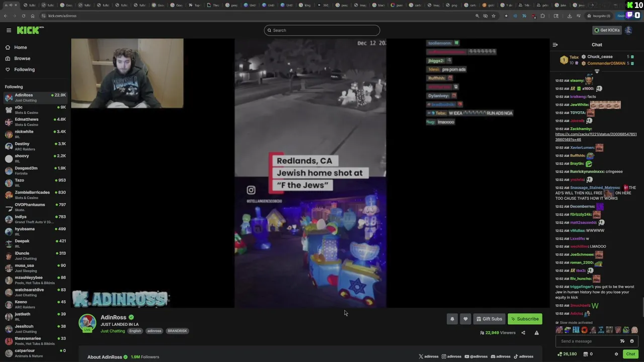The image size is (644, 362).
Task: Open AdinRoss X profile link
Action: point(428,356)
